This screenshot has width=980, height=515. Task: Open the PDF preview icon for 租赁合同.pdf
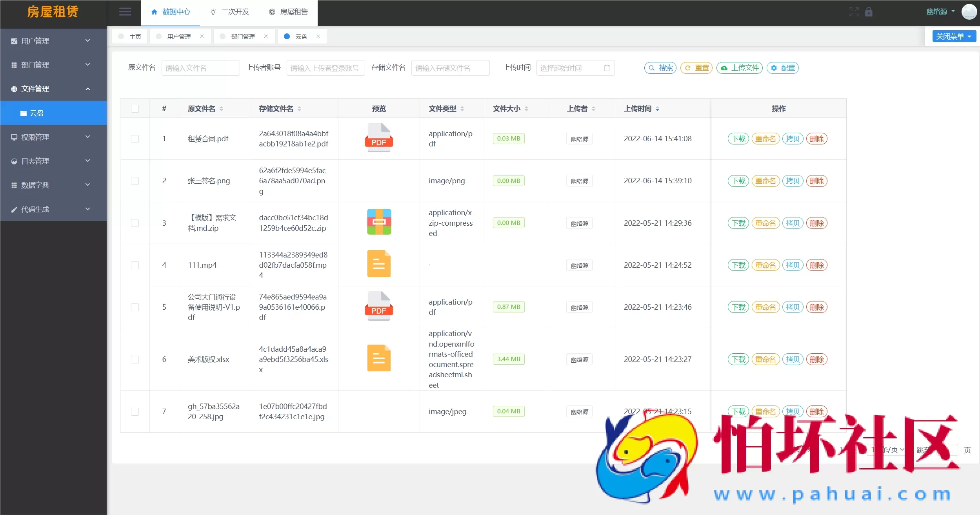click(x=378, y=138)
